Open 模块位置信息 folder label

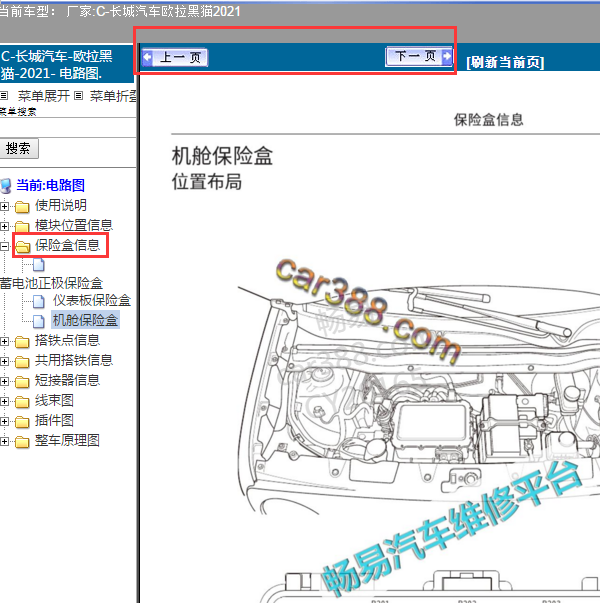tap(74, 225)
